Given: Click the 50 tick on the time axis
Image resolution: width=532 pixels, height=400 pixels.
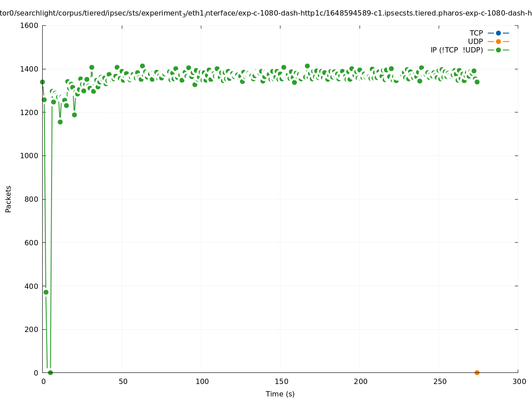Looking at the screenshot, I should pos(123,381).
